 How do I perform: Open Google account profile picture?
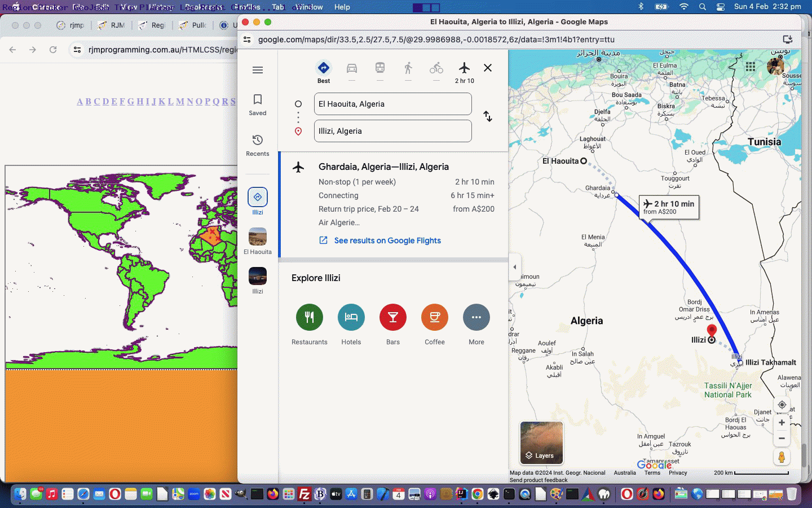776,66
